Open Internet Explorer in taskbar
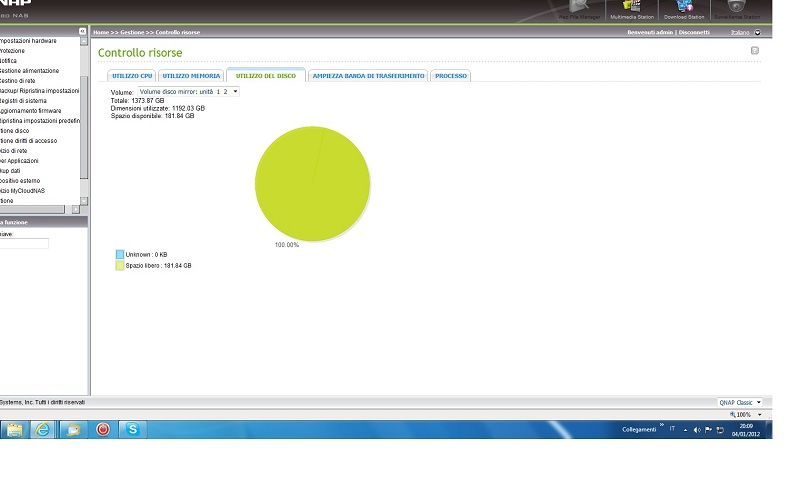Screen dimensions: 800x500 (43, 429)
